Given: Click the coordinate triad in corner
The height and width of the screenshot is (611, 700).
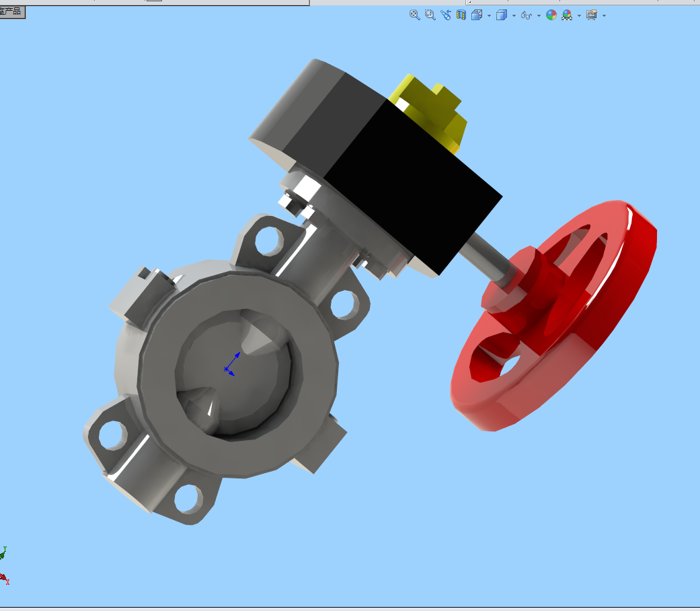Looking at the screenshot, I should click(4, 565).
